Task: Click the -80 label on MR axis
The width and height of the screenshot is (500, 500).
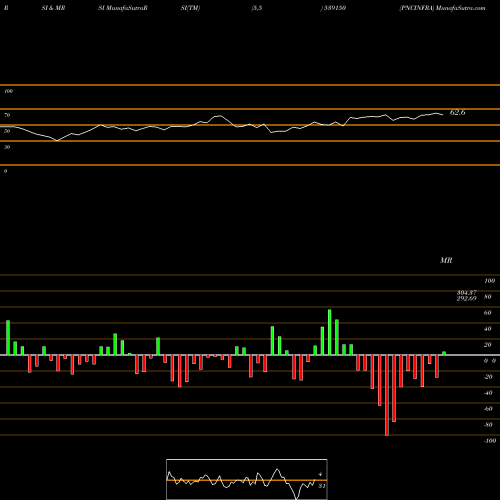Action: pyautogui.click(x=488, y=425)
